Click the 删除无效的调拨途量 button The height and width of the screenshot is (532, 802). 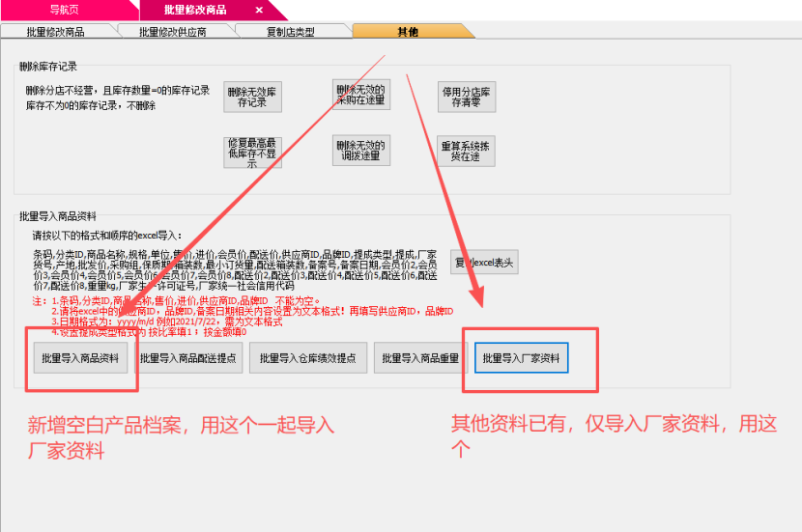[361, 151]
